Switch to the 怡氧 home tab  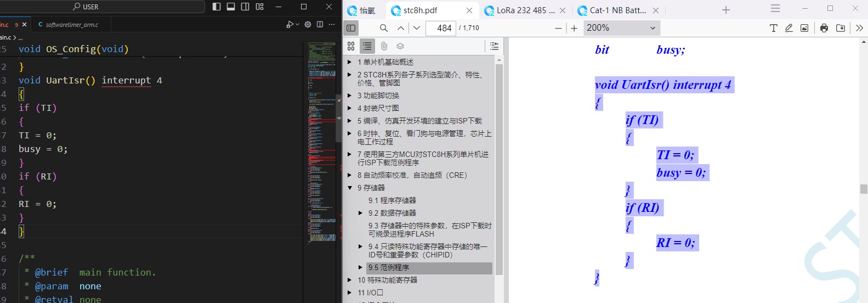pyautogui.click(x=362, y=10)
